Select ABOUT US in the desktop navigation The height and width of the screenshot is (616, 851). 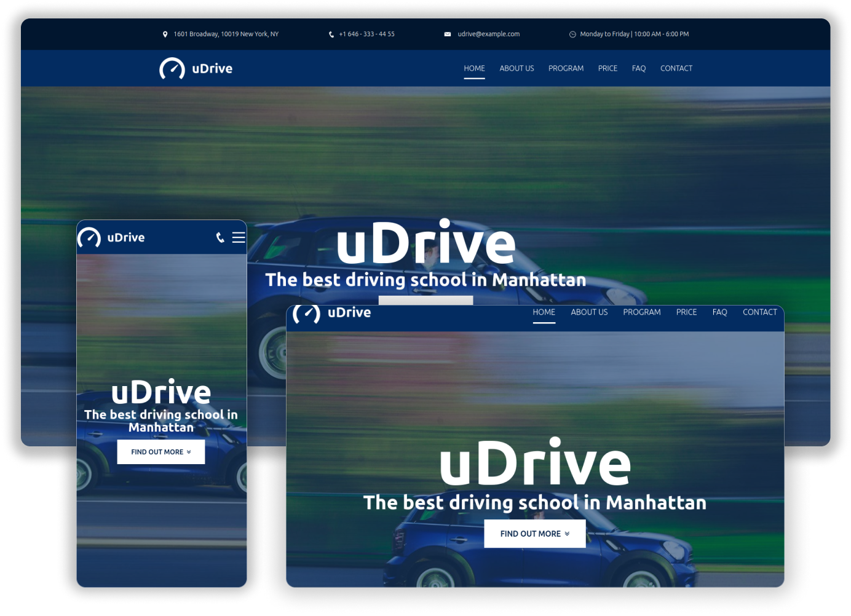pos(517,68)
